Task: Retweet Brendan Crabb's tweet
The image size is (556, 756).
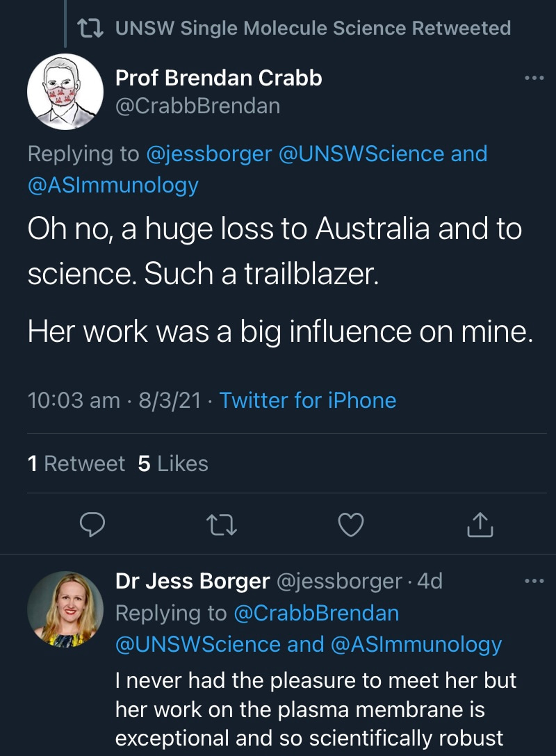Action: click(223, 526)
